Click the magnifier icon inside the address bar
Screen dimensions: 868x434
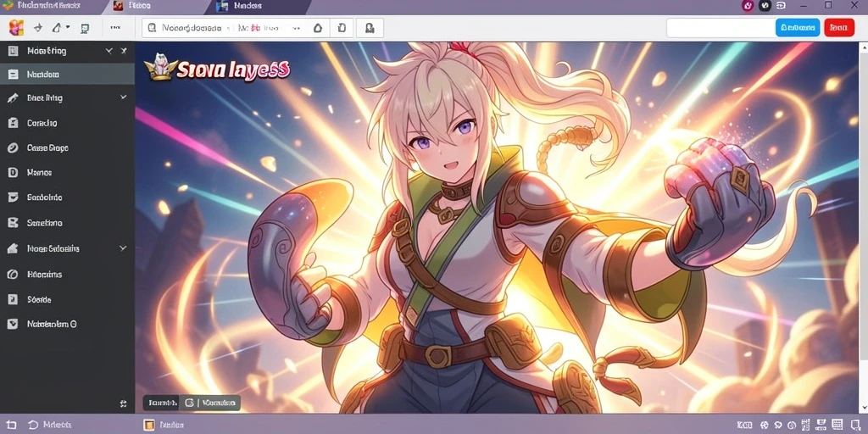click(153, 28)
